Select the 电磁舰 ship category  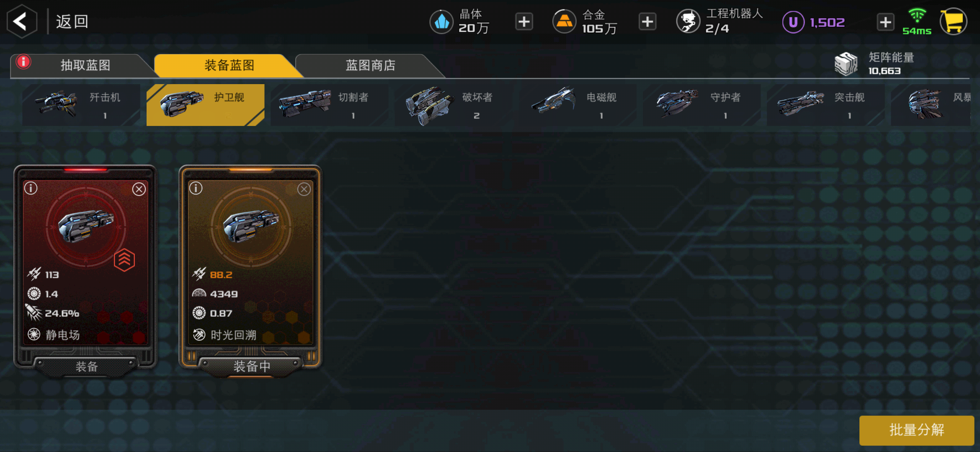click(578, 105)
